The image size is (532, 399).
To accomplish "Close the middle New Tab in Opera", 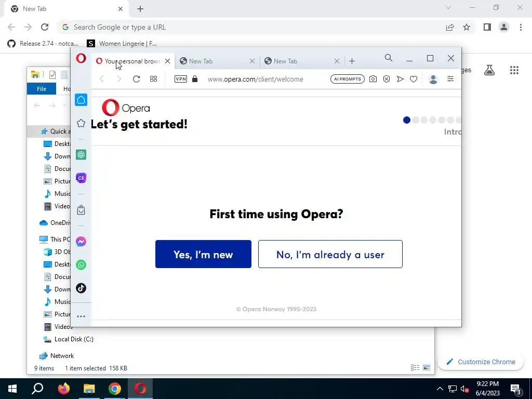I will pos(252,61).
